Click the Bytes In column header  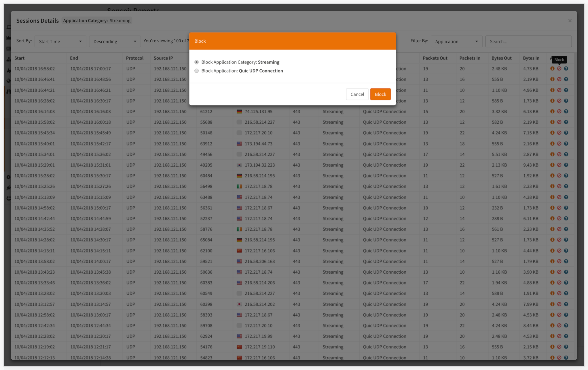[531, 58]
